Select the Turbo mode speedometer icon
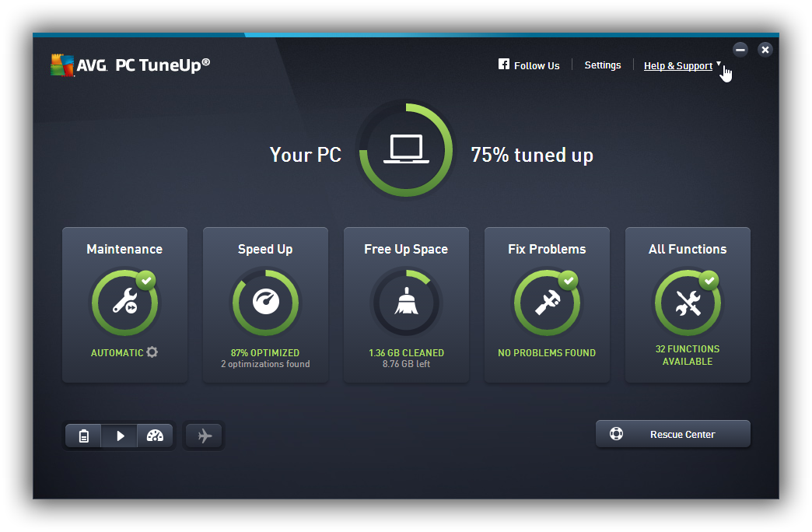Image resolution: width=812 pixels, height=532 pixels. click(x=155, y=436)
